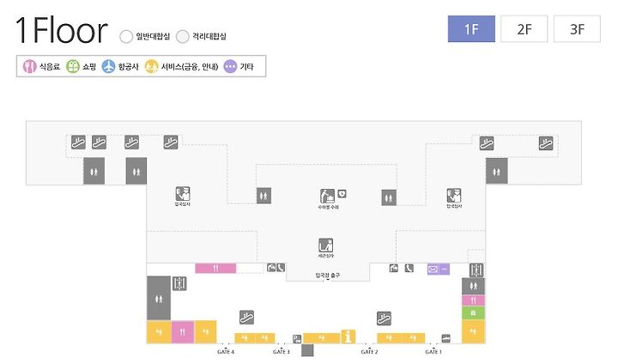Click the baggage claim 수하물 수취 icon
The image size is (618, 364).
328,196
